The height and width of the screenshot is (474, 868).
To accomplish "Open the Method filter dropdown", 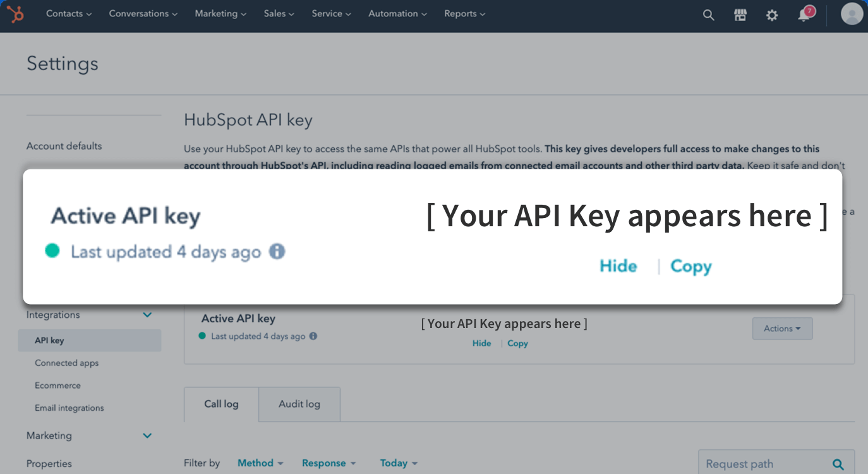I will click(260, 463).
